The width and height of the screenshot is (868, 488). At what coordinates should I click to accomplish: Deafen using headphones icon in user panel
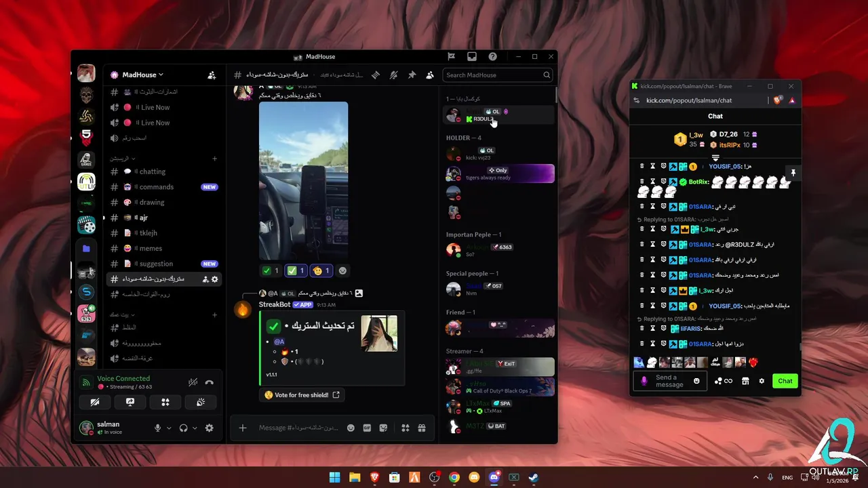[183, 428]
